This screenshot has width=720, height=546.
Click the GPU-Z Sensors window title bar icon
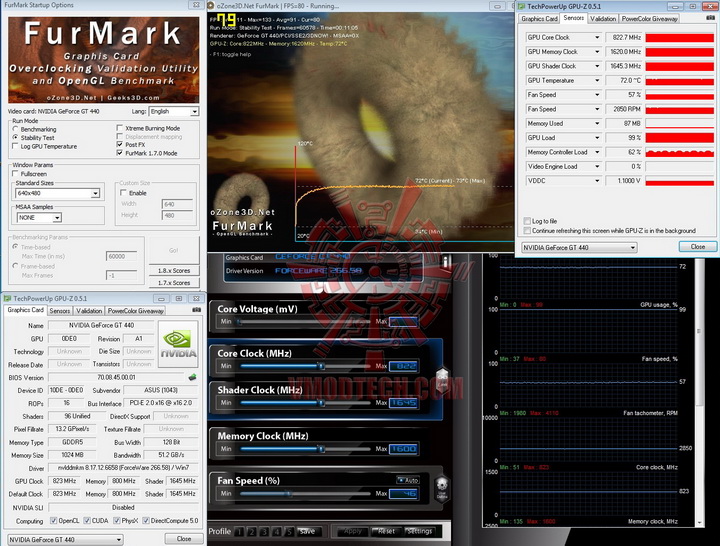[x=522, y=6]
